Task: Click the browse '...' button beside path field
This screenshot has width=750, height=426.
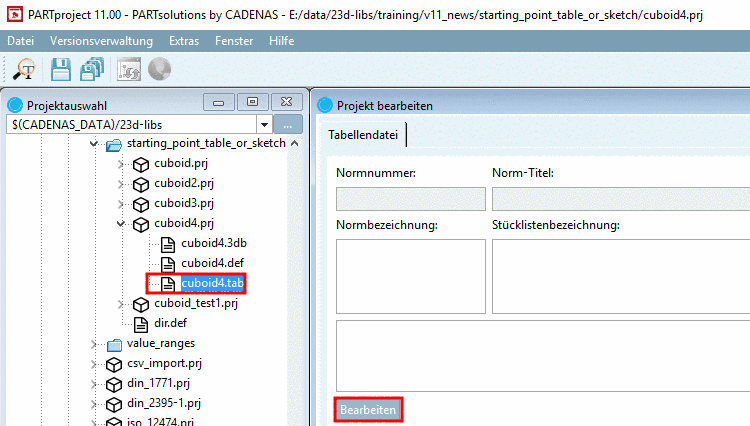Action: [287, 125]
